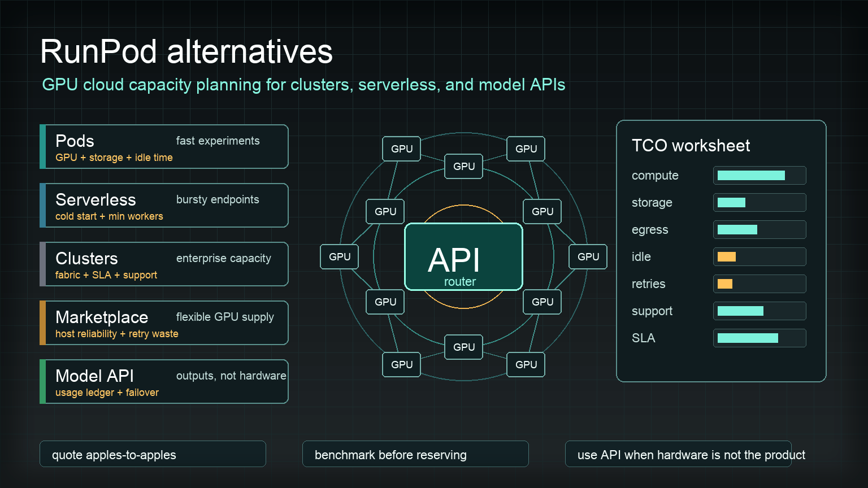Select the retries row label
Image resolution: width=868 pixels, height=488 pixels.
tap(648, 284)
